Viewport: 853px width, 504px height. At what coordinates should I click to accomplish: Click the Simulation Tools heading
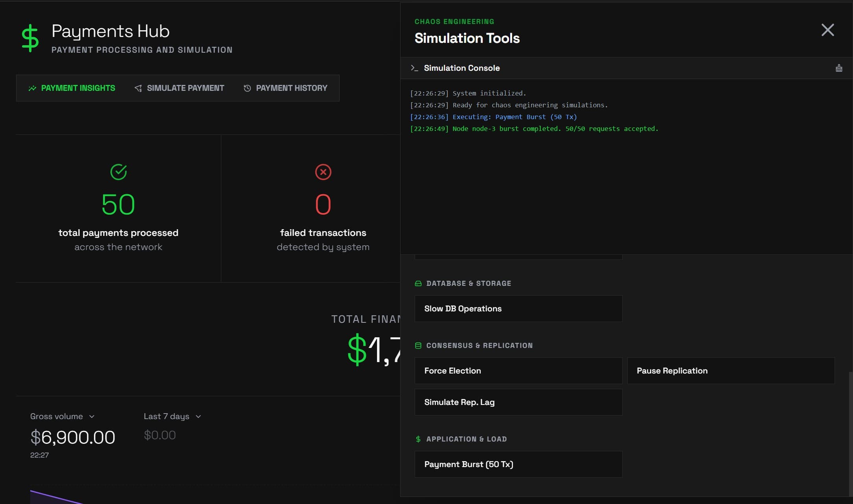click(467, 38)
